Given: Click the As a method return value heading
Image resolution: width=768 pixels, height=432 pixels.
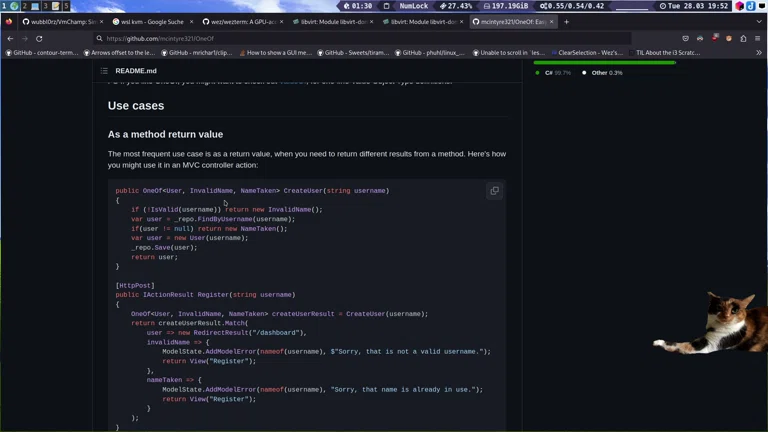Looking at the screenshot, I should (166, 134).
